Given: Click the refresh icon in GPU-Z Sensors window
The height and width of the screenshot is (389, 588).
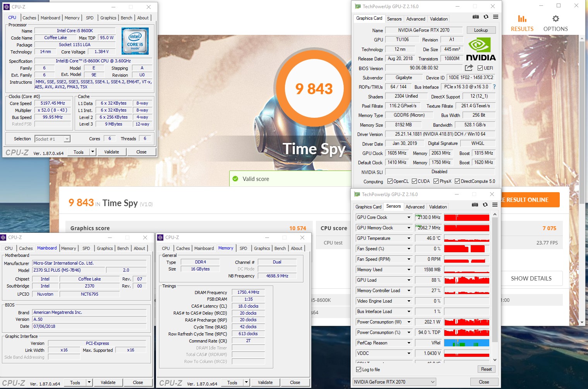Looking at the screenshot, I should click(x=485, y=205).
